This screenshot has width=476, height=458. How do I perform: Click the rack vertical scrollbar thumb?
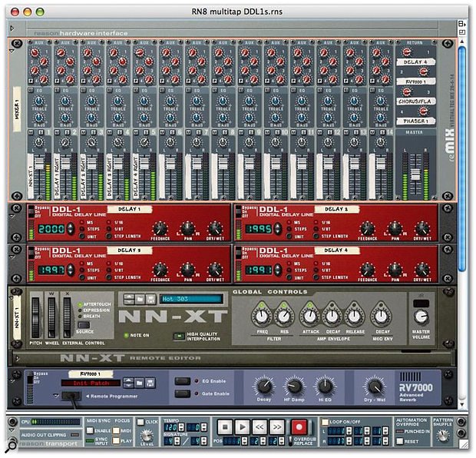[x=461, y=158]
